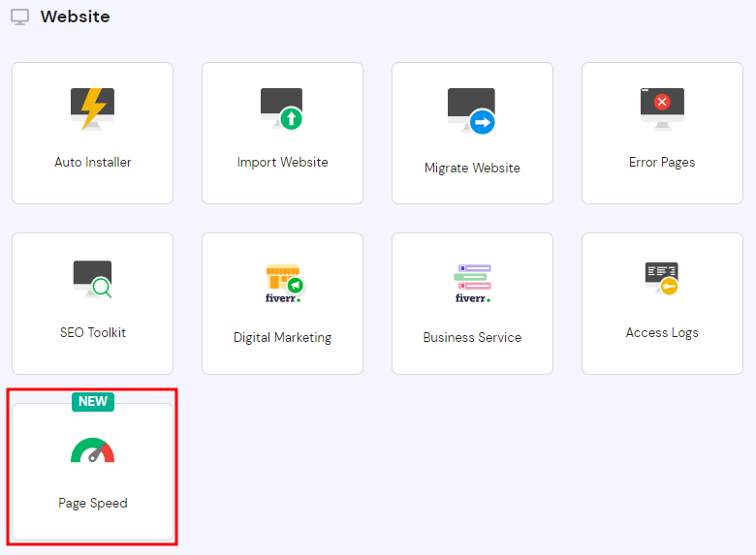Click the Page Speed gauge icon
This screenshot has width=756, height=555.
pos(93,451)
